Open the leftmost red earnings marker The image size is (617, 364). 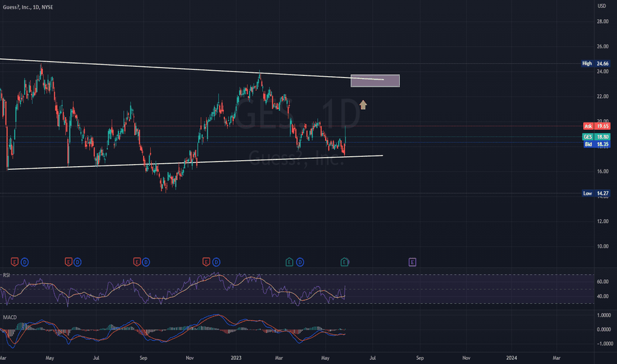(15, 262)
